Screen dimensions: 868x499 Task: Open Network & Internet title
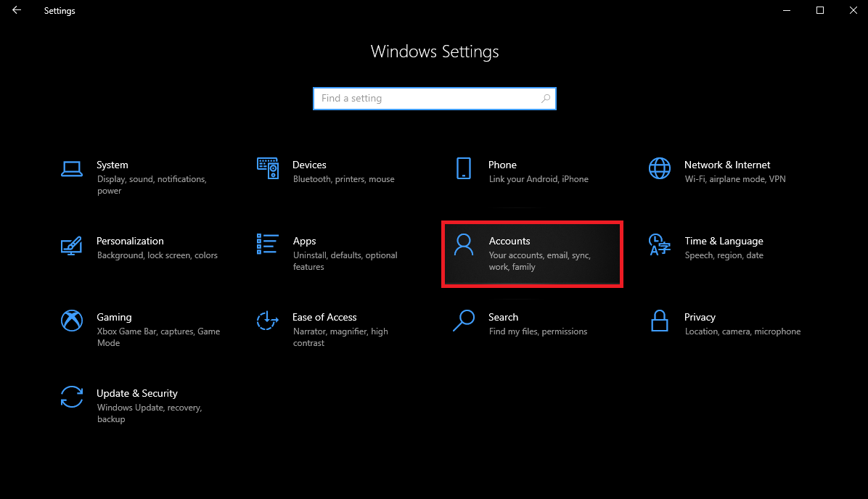tap(727, 165)
